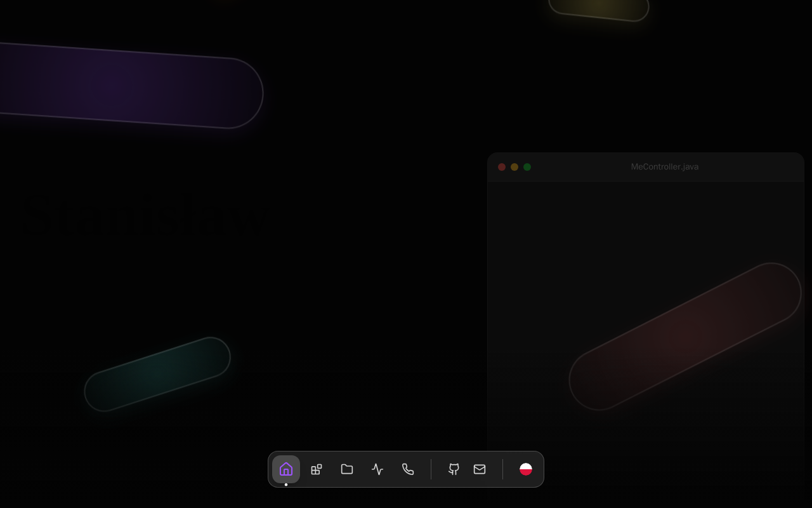Click the phone contact icon
Screen dimensions: 812x508
408,469
